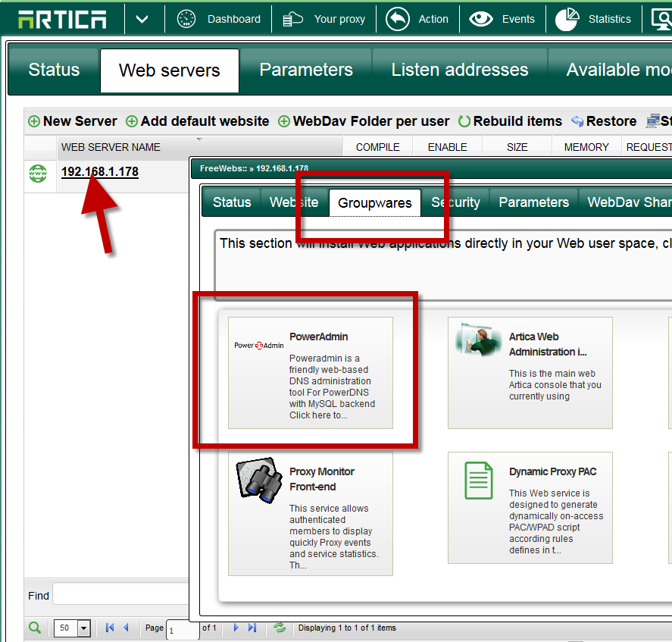Click the Dynamic Proxy PAC document icon
The width and height of the screenshot is (672, 642).
tap(479, 481)
